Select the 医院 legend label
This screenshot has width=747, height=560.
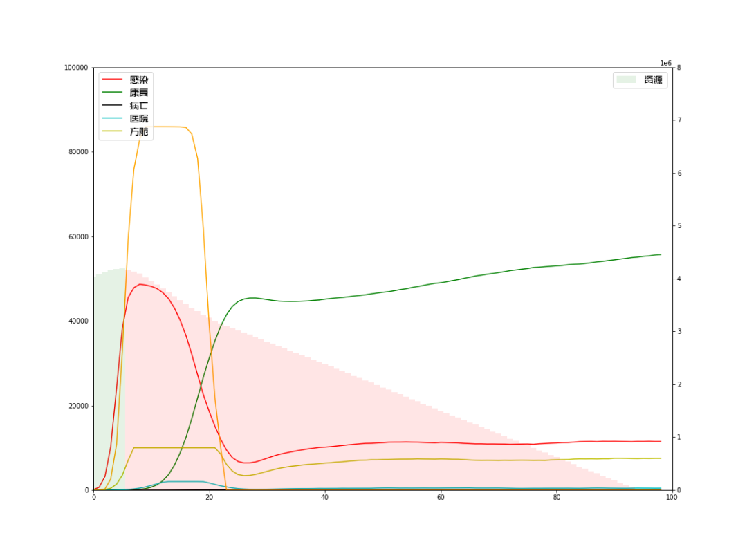click(x=139, y=118)
